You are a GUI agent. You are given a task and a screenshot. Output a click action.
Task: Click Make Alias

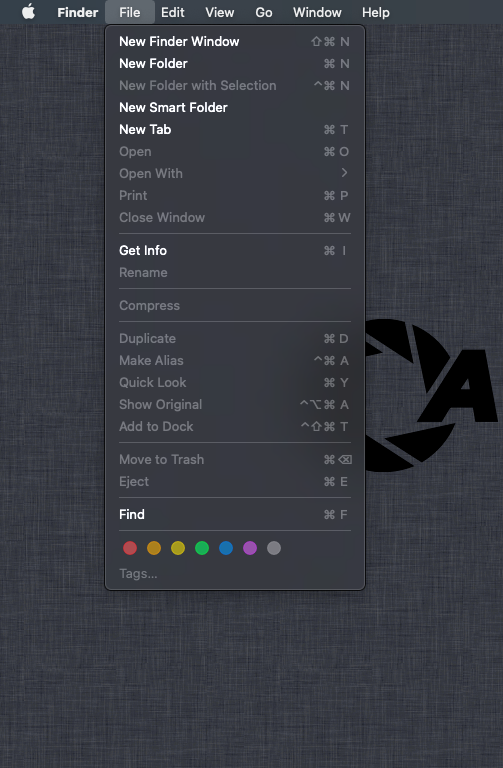pos(235,361)
